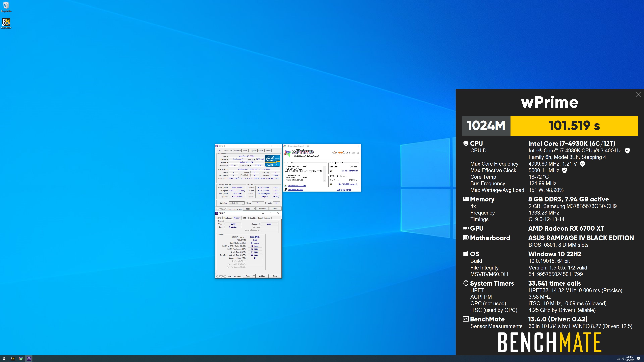The width and height of the screenshot is (644, 362).
Task: Select the Core Speed value 4249.00 MHz
Action: tap(237, 188)
